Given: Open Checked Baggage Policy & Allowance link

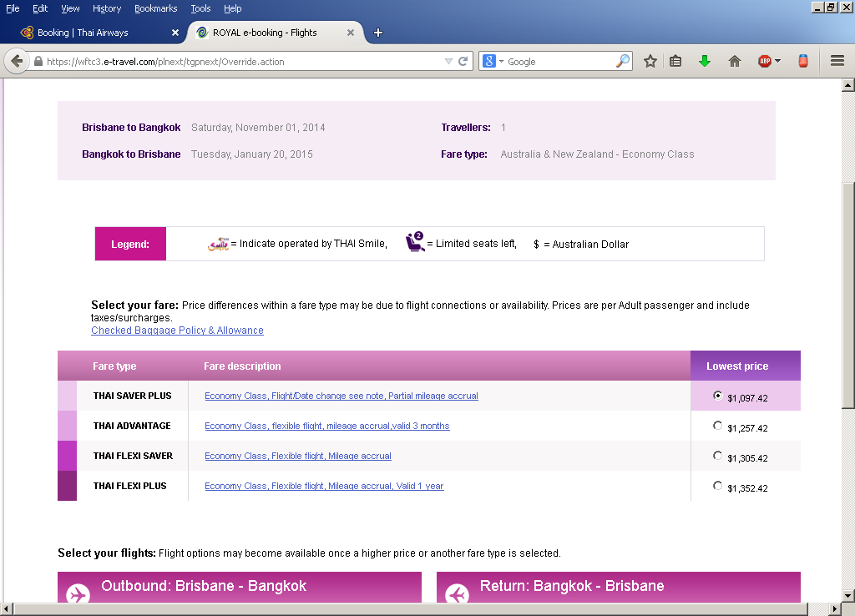Looking at the screenshot, I should pyautogui.click(x=177, y=331).
